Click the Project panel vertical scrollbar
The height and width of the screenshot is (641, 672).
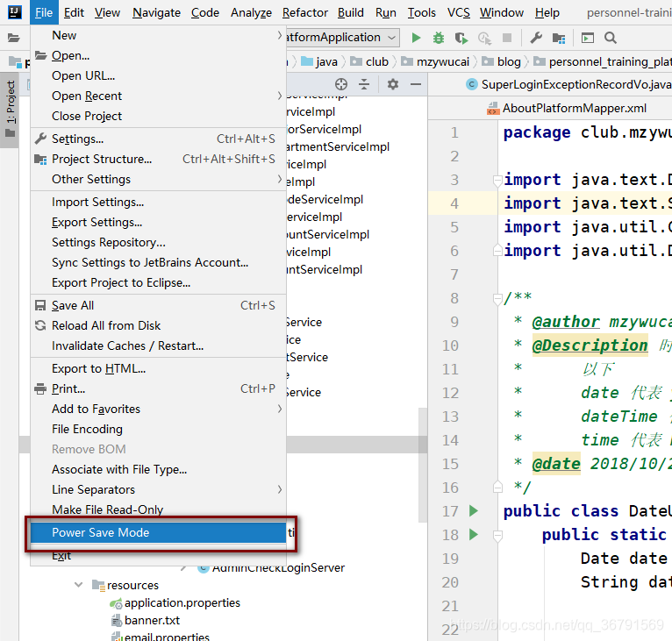[x=423, y=465]
